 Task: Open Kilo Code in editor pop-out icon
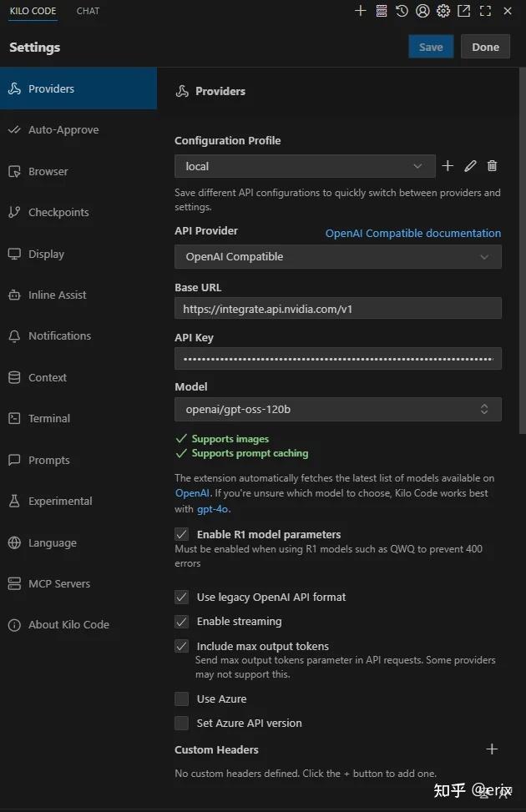(464, 11)
